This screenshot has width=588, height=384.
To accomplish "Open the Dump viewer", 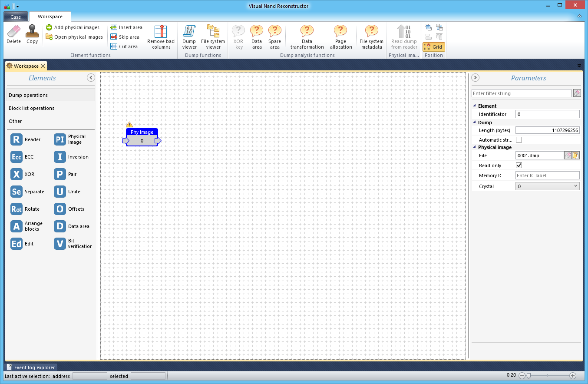I will [x=189, y=37].
